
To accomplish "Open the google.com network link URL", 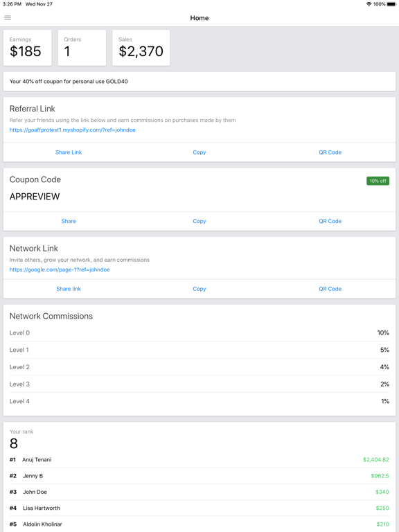I will point(60,269).
